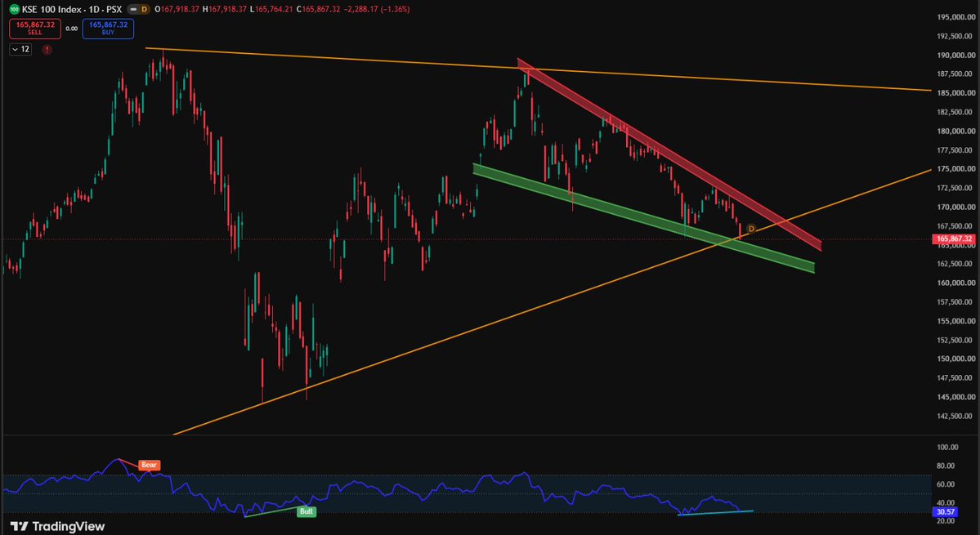This screenshot has width=980, height=535.
Task: Click the orange D delayed-data badge in header
Action: pos(145,9)
